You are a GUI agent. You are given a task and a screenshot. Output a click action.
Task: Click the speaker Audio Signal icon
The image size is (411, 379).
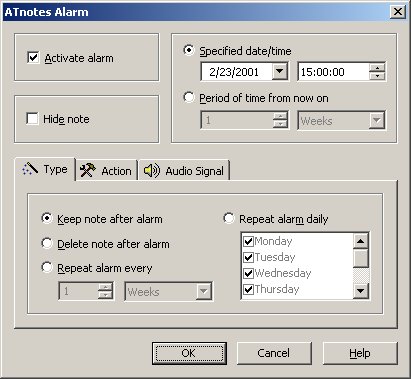click(x=152, y=171)
